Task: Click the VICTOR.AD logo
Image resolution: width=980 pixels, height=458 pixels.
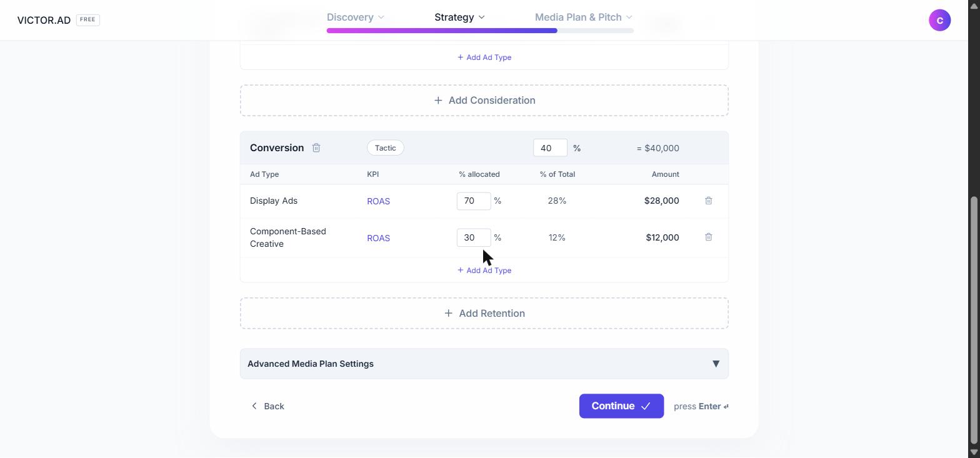Action: click(x=44, y=20)
